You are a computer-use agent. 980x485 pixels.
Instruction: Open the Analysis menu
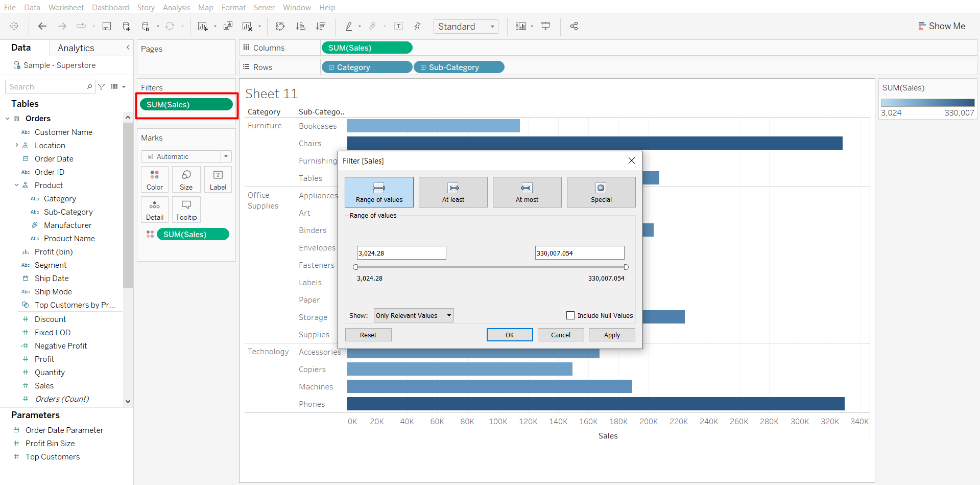[x=176, y=8]
